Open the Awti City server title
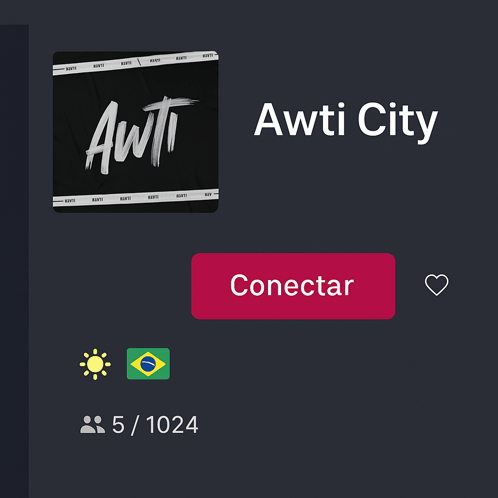Image resolution: width=498 pixels, height=498 pixels. click(346, 120)
